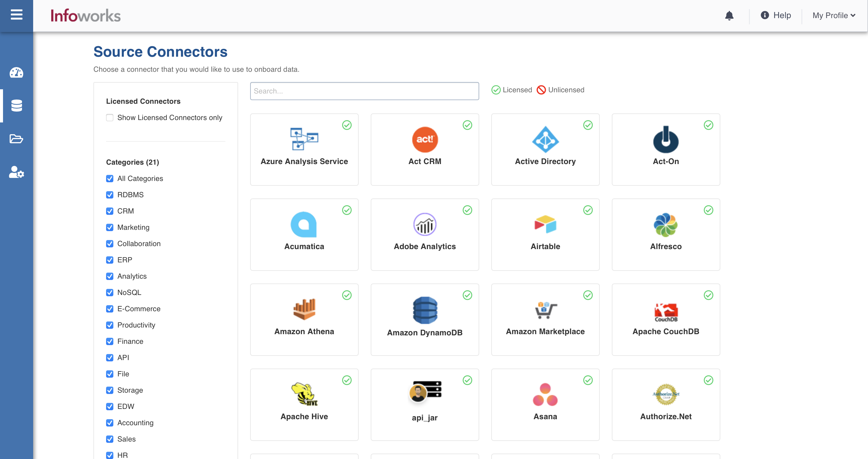The height and width of the screenshot is (459, 868).
Task: Select the Azure Analysis Service connector icon
Action: [304, 139]
